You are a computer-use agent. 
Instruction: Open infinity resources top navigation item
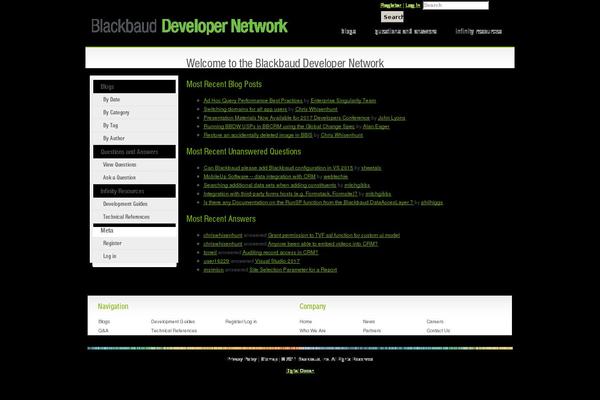(479, 31)
